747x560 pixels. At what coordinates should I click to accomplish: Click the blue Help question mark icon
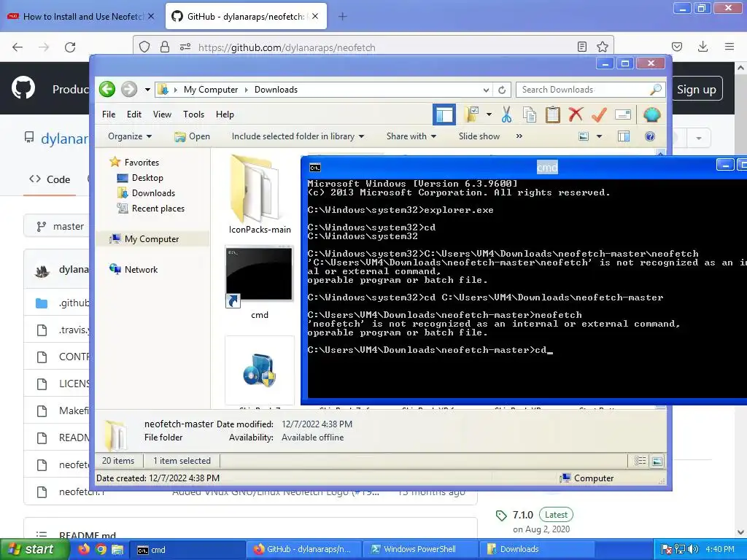pos(650,136)
